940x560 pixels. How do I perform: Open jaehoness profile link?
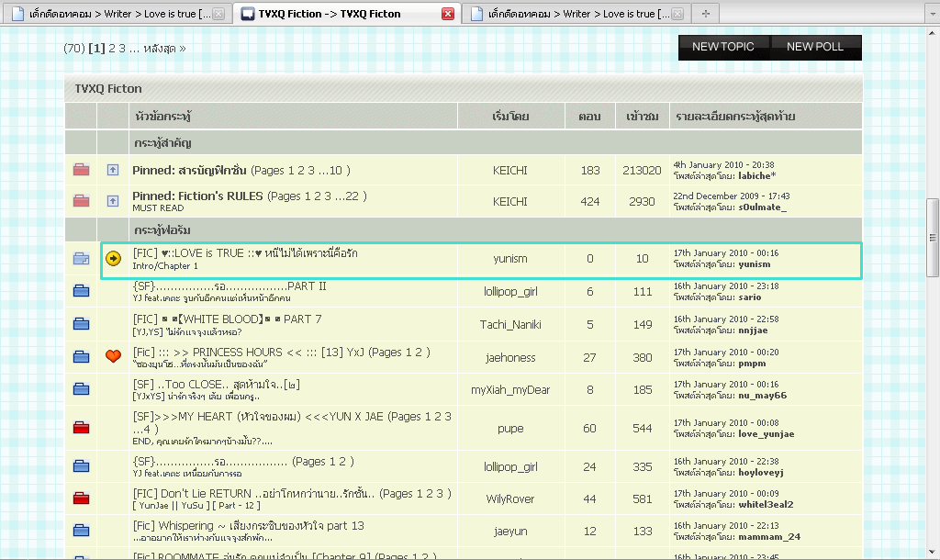(510, 357)
